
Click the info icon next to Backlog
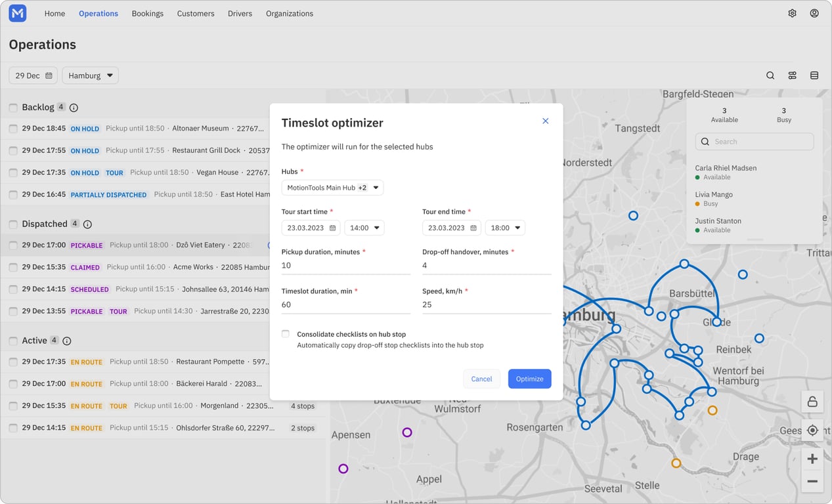(74, 108)
